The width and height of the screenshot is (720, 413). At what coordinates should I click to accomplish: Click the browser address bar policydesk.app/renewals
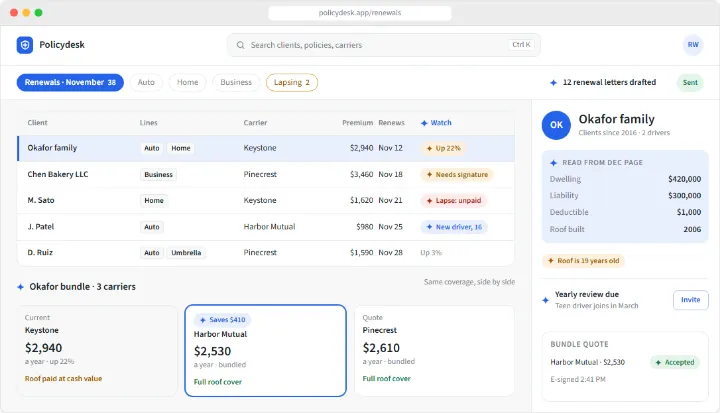click(x=360, y=13)
